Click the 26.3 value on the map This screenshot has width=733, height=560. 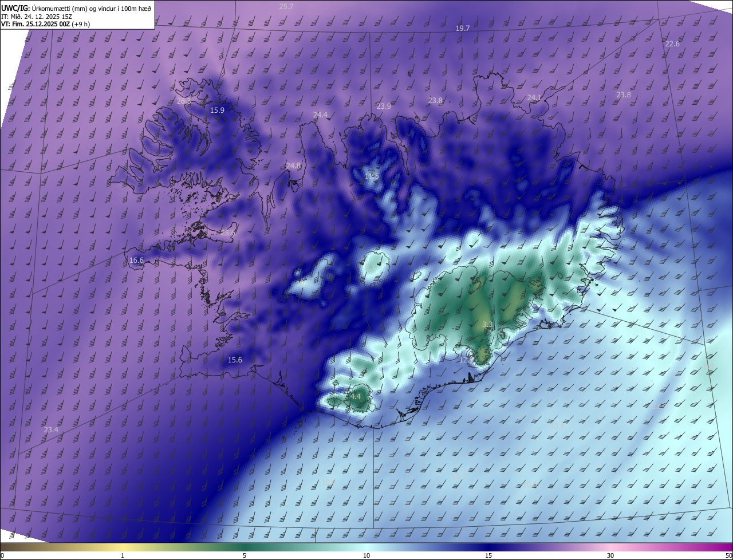(x=184, y=101)
